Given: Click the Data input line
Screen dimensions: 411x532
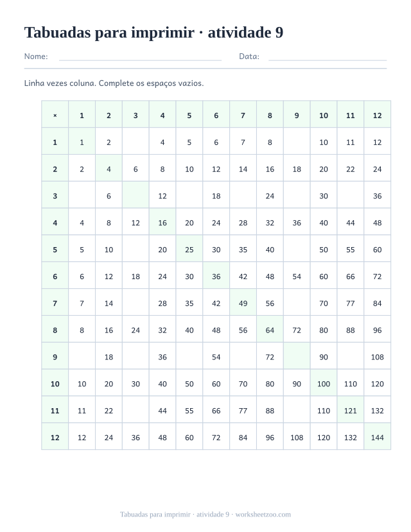Looking at the screenshot, I should pos(328,56).
